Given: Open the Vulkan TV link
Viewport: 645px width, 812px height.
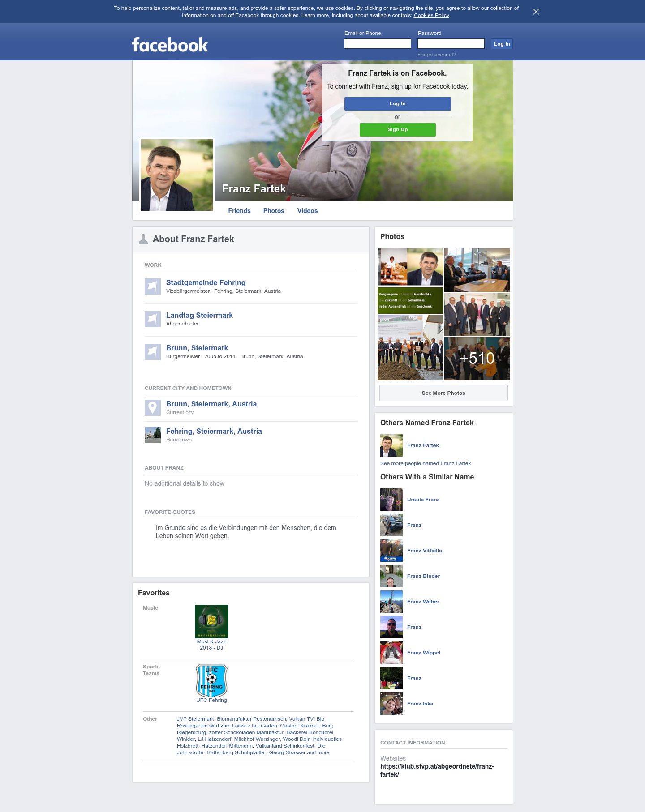Looking at the screenshot, I should (301, 719).
